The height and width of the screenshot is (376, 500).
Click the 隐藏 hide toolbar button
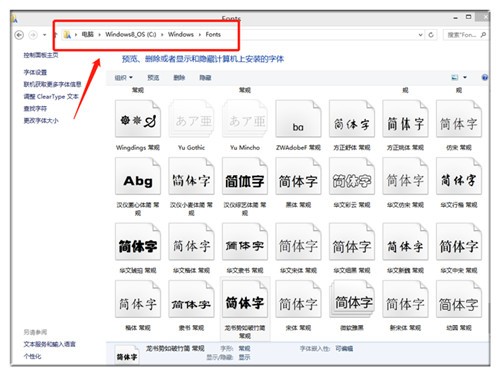pyautogui.click(x=205, y=78)
